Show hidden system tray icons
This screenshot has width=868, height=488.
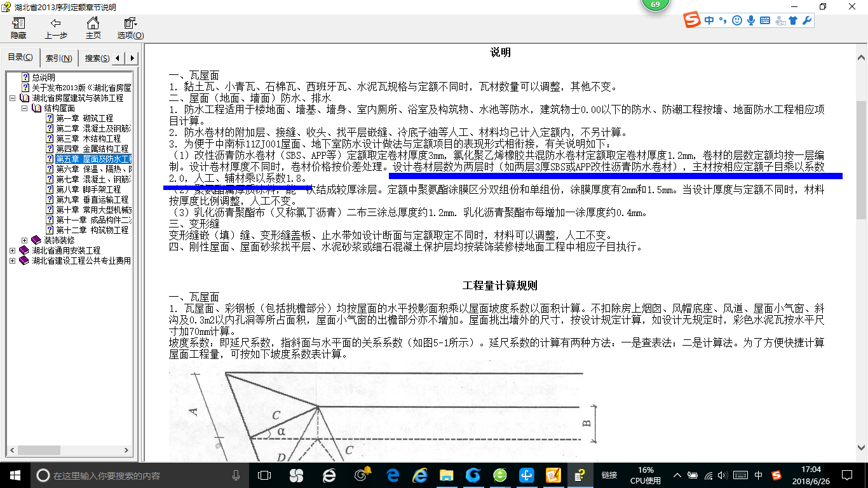pos(677,475)
